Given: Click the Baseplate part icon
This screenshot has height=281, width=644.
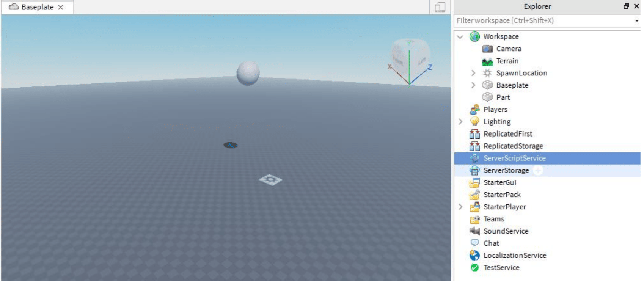Looking at the screenshot, I should point(487,85).
